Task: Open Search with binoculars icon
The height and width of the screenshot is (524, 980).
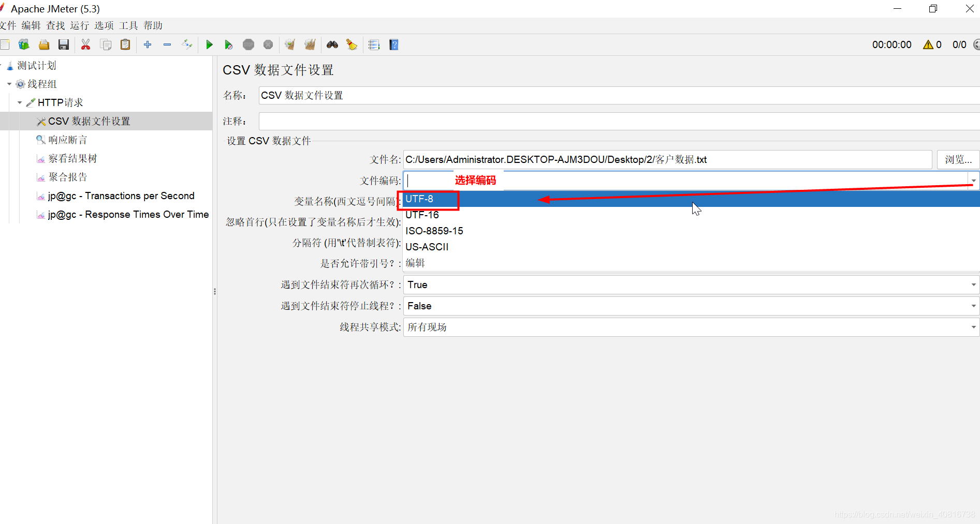Action: [x=332, y=45]
